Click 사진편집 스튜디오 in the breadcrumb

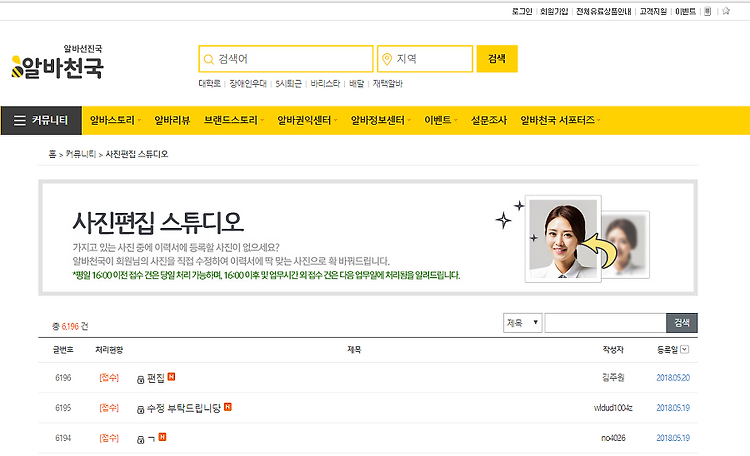pyautogui.click(x=137, y=154)
